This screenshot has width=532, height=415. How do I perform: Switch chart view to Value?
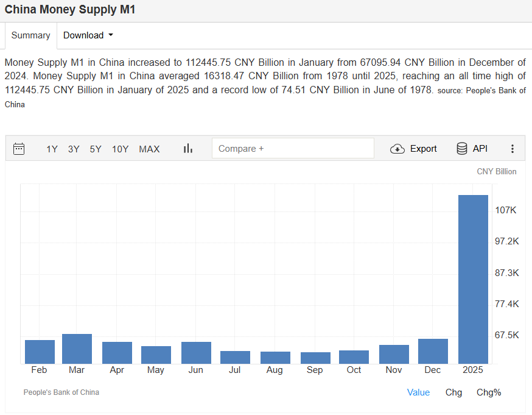[418, 392]
